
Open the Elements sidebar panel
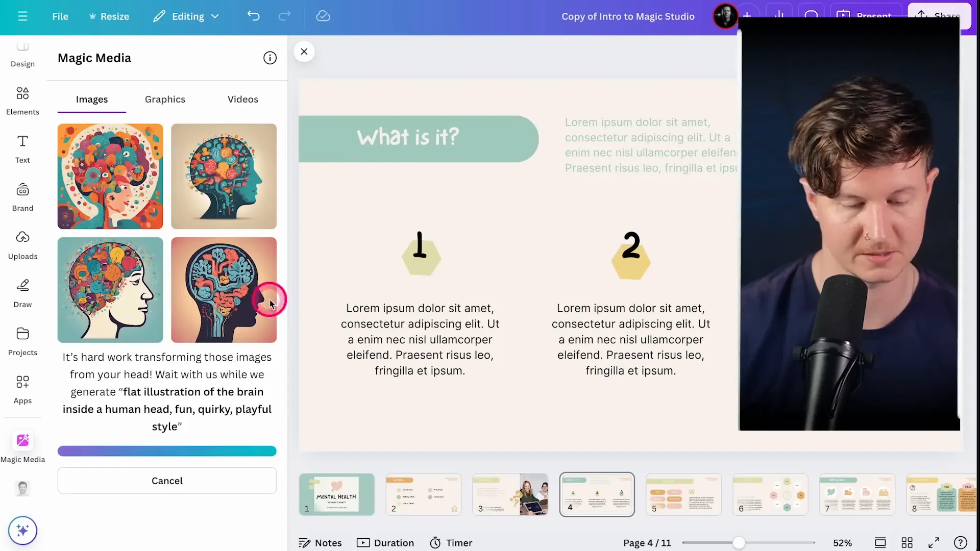[x=22, y=101]
